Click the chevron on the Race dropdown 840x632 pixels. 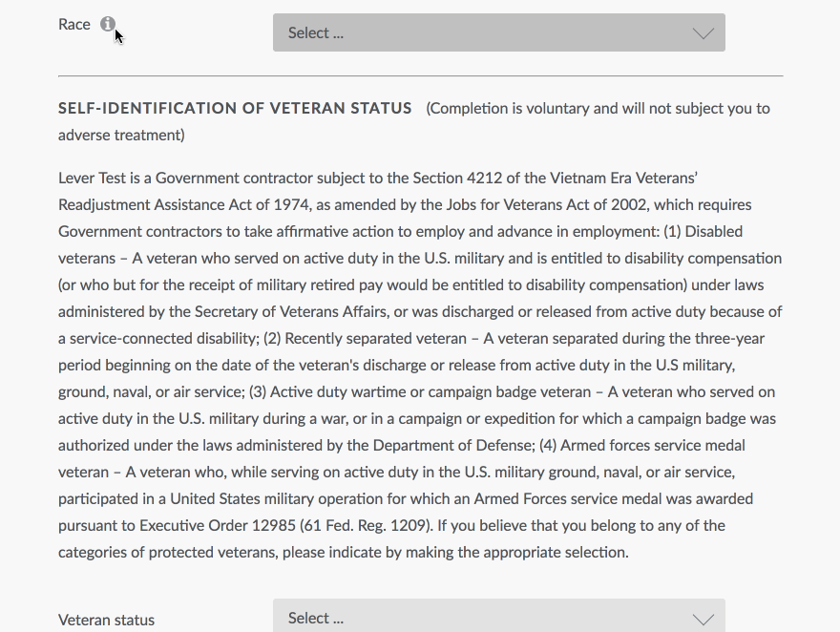[703, 32]
